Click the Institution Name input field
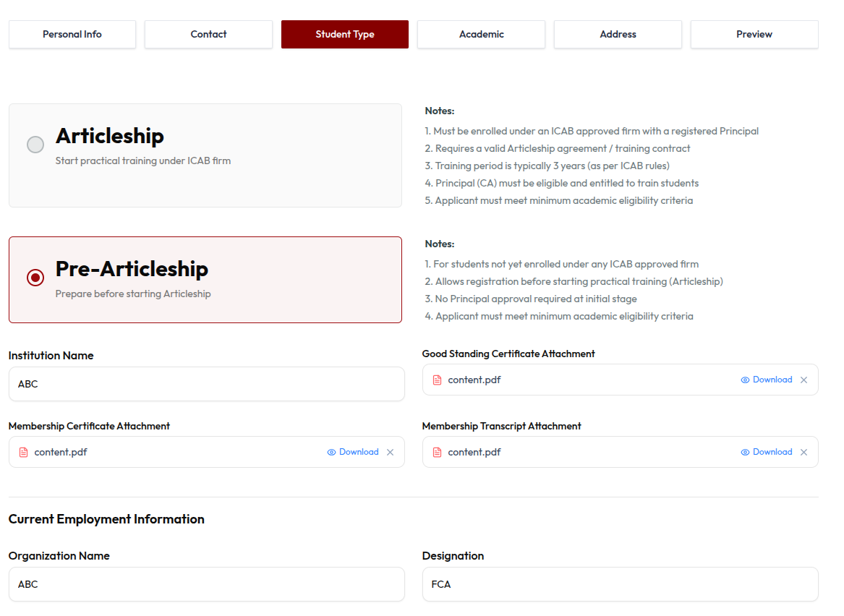The width and height of the screenshot is (844, 616). tap(207, 384)
